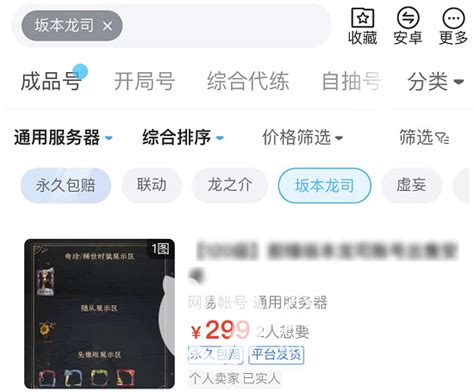Toggle the 永久包赔 filter chip
Screen dimensions: 474x392
pyautogui.click(x=66, y=185)
